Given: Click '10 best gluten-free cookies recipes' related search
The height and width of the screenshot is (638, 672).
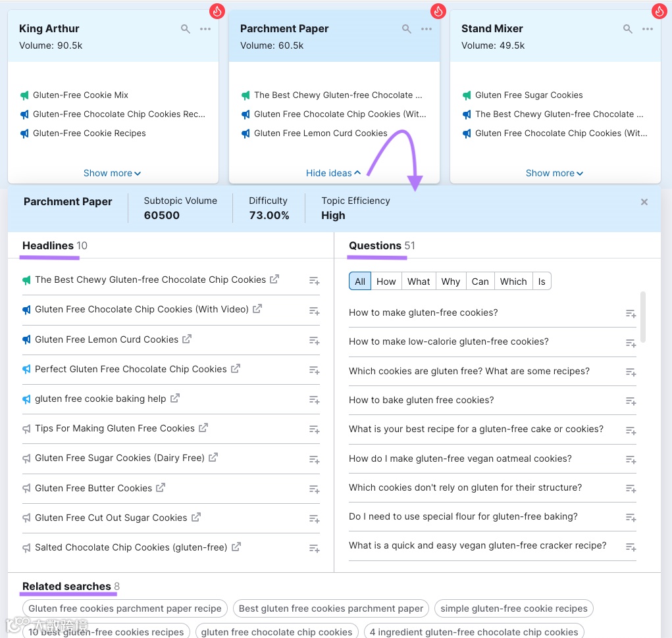Looking at the screenshot, I should (106, 631).
